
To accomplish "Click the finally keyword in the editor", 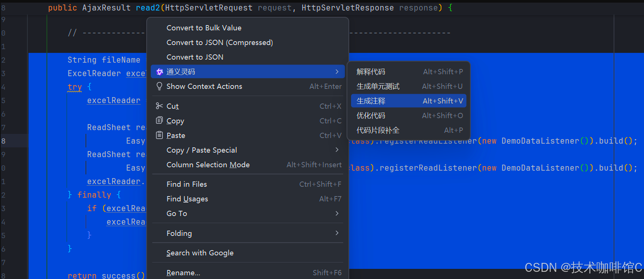I will tap(94, 195).
